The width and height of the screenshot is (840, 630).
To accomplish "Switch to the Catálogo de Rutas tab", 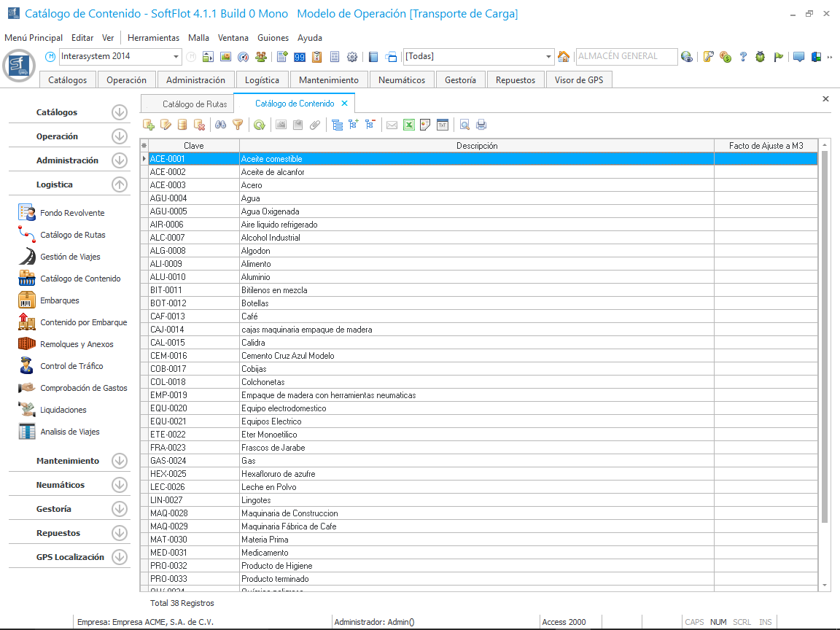I will click(194, 104).
